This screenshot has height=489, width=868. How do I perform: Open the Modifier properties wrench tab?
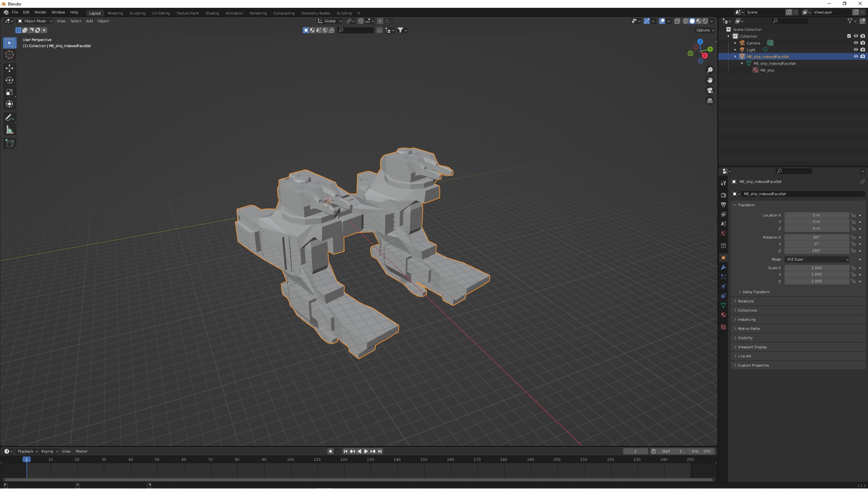tap(723, 268)
